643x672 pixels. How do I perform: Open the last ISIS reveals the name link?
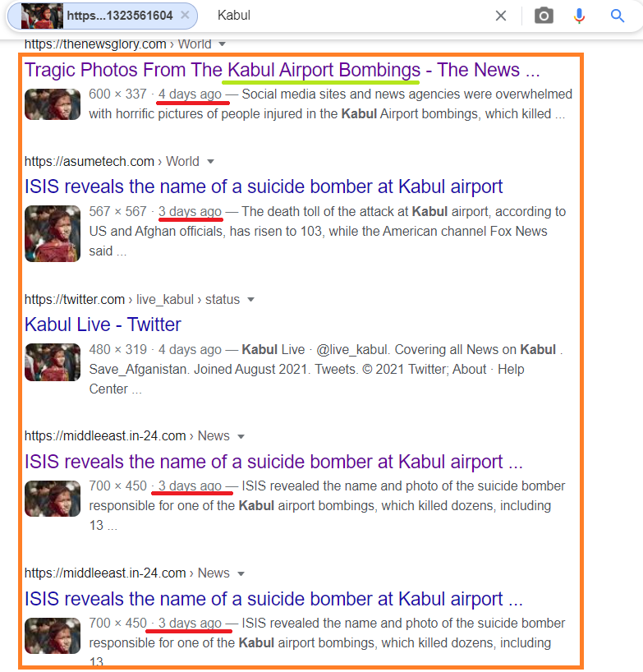[273, 599]
